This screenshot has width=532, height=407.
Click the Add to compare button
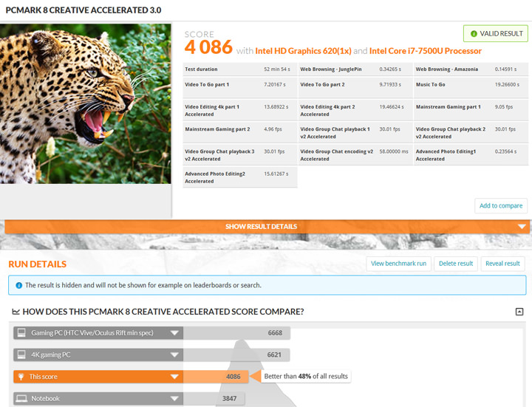[500, 206]
